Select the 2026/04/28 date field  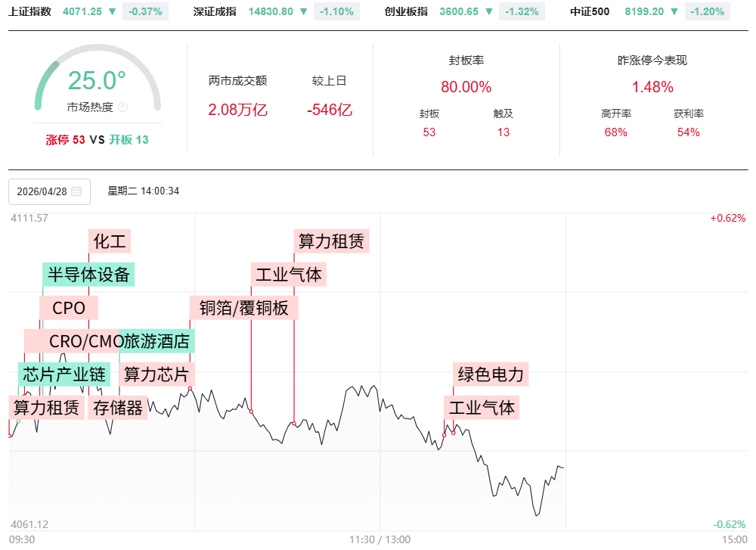click(42, 191)
